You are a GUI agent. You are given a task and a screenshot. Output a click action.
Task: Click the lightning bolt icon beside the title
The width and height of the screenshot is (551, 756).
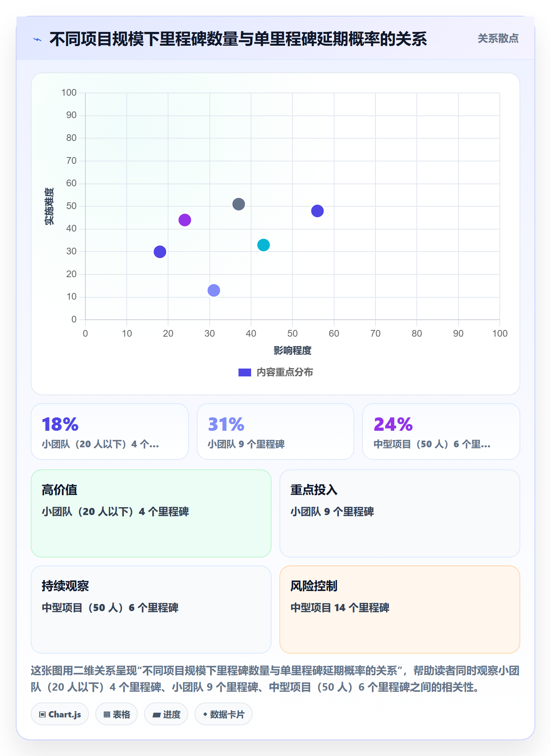(x=37, y=39)
